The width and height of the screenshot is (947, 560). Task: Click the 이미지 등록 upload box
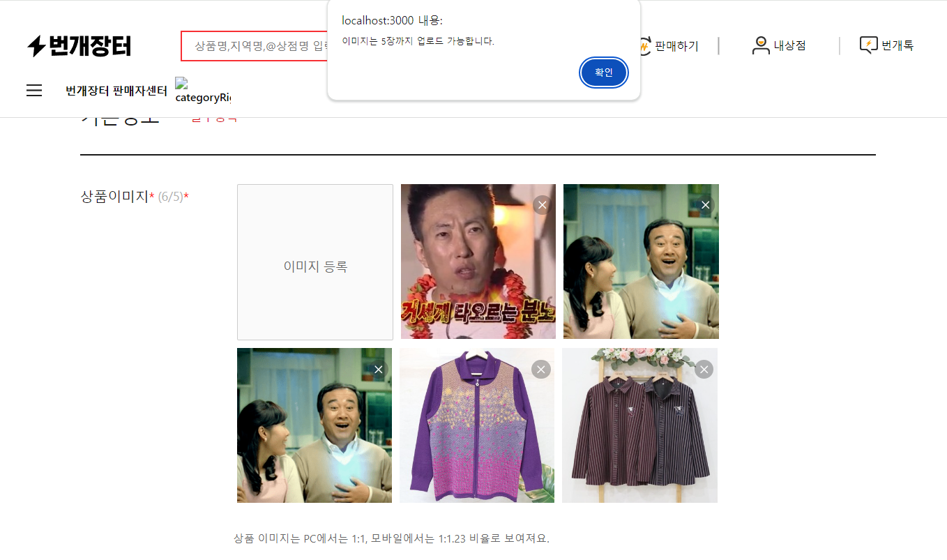[315, 262]
